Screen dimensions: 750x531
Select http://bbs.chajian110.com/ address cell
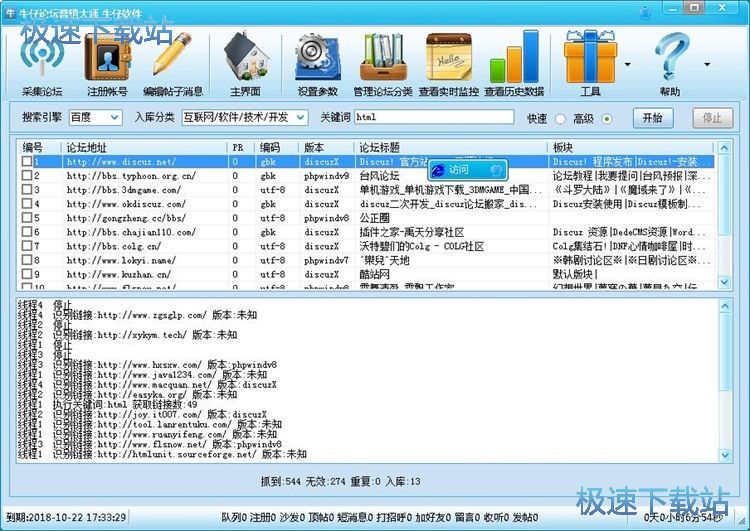coord(131,232)
